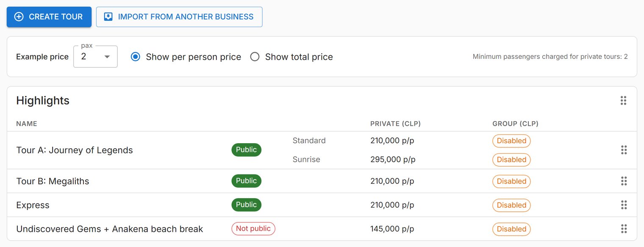Open Tour A: Journey of Legends
The height and width of the screenshot is (247, 644).
coord(75,150)
